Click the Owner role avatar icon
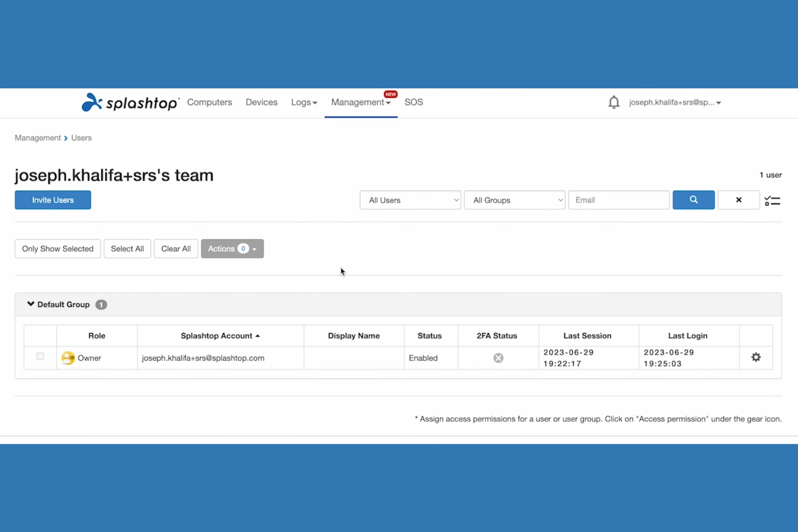 [x=68, y=358]
